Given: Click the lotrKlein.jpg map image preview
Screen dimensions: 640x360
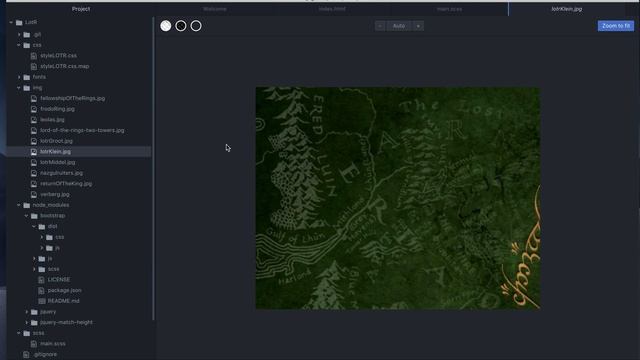Looking at the screenshot, I should [398, 198].
